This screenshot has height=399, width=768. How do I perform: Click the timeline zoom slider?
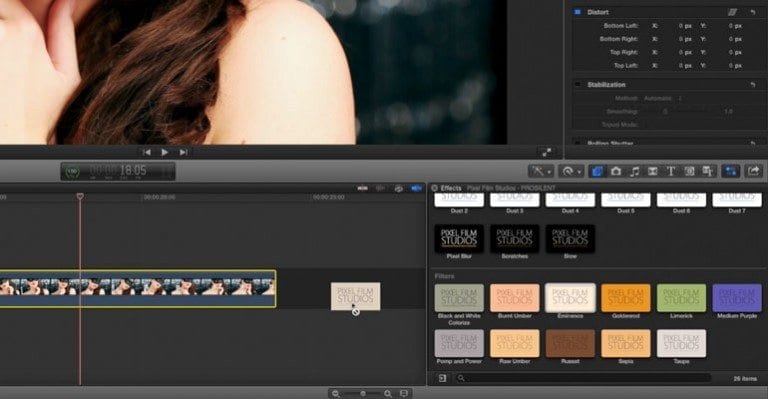pos(362,393)
